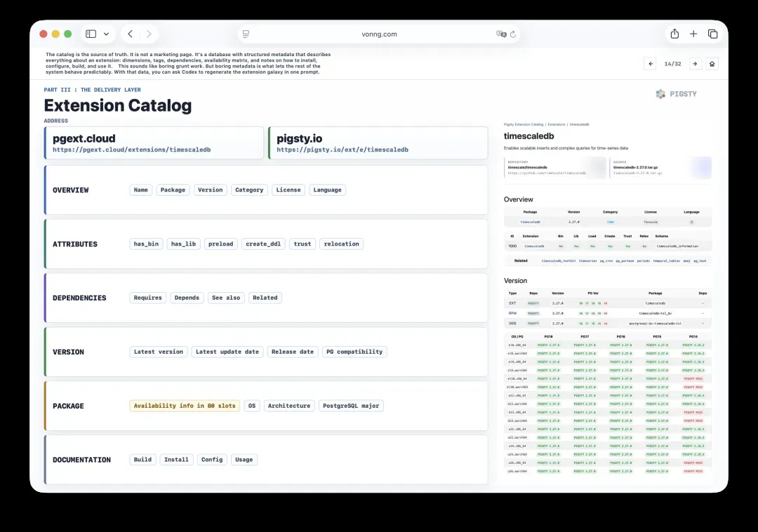Select the Config documentation tag

[x=212, y=460]
